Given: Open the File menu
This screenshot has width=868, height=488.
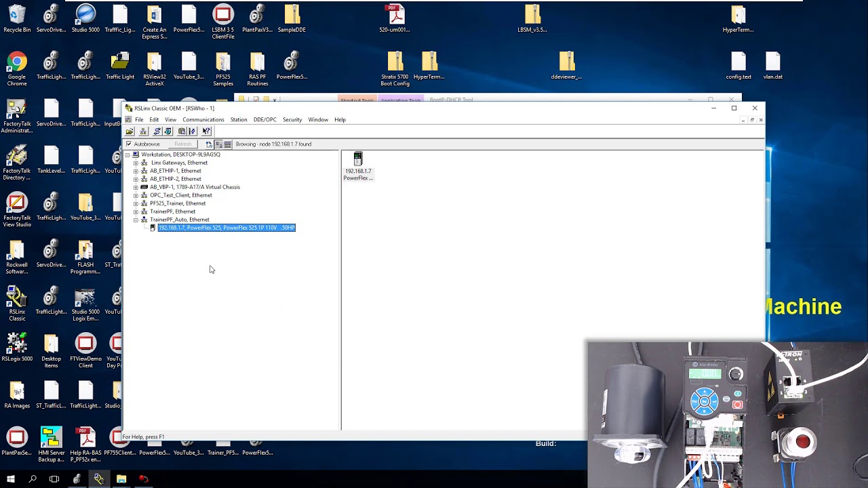Looking at the screenshot, I should coord(139,120).
